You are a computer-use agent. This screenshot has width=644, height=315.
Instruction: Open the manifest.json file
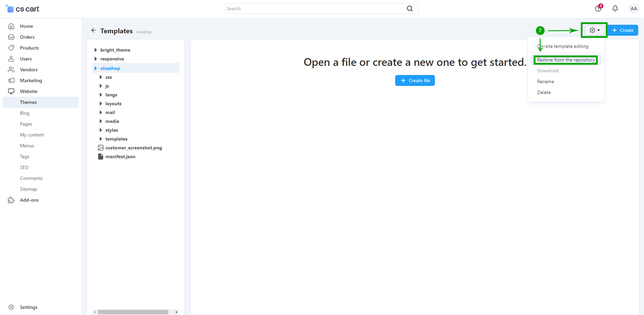[x=120, y=156]
